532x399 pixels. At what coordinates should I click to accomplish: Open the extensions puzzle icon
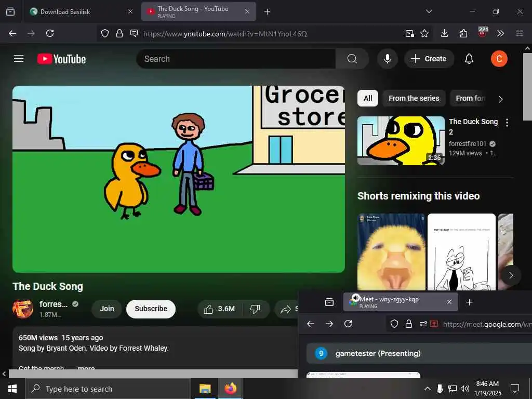(463, 33)
